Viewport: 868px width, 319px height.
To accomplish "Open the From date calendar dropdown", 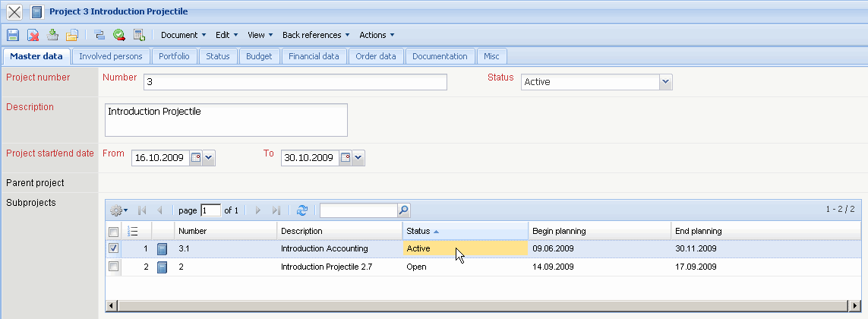I will (x=209, y=158).
